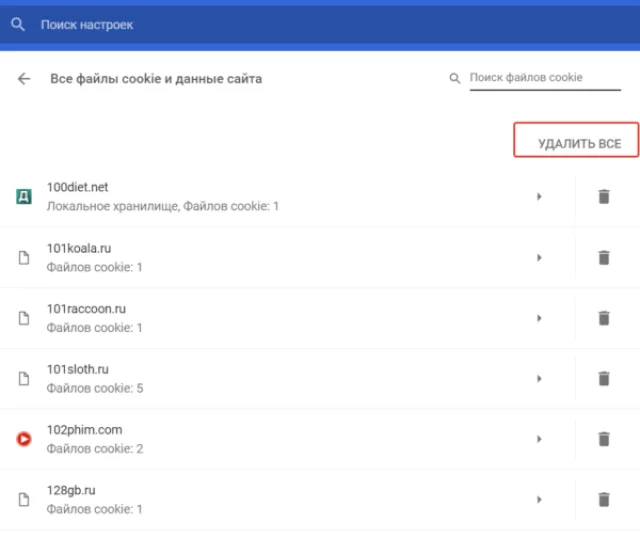Expand details for 101koala.ru
Image resolution: width=640 pixels, height=538 pixels.
coord(539,258)
